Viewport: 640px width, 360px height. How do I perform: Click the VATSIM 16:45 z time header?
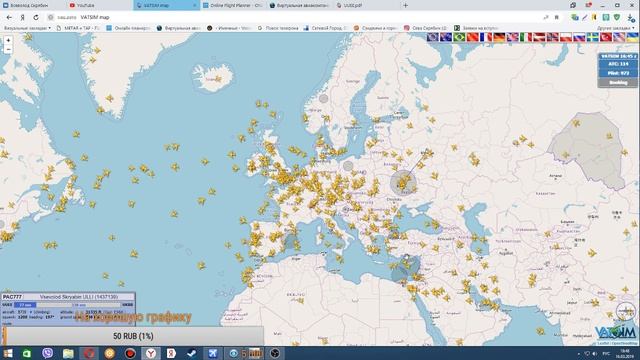618,56
